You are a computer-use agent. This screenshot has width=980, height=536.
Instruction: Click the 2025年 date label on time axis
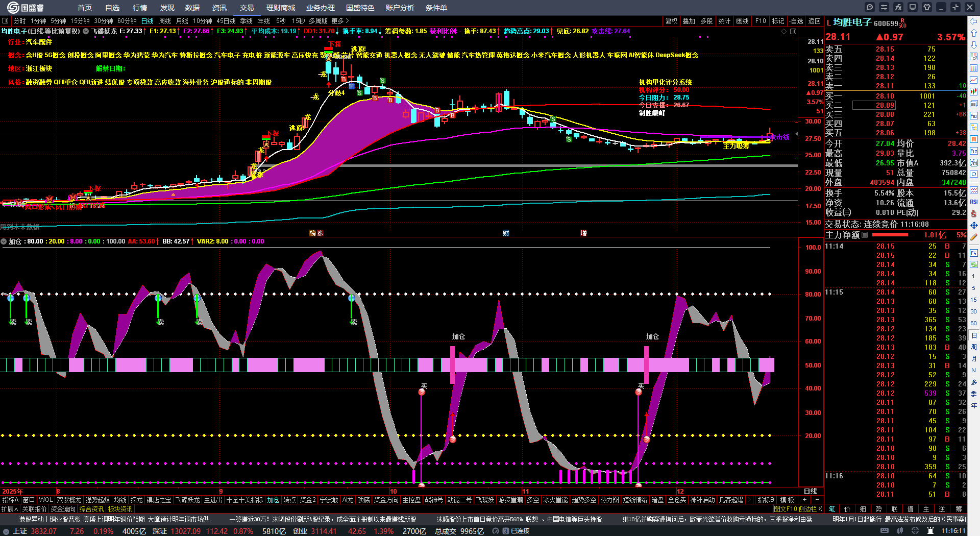(13, 492)
